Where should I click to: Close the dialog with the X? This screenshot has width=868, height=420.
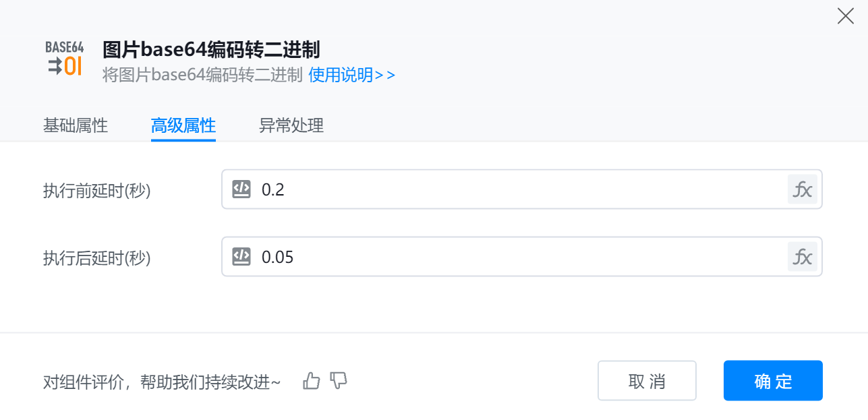845,16
